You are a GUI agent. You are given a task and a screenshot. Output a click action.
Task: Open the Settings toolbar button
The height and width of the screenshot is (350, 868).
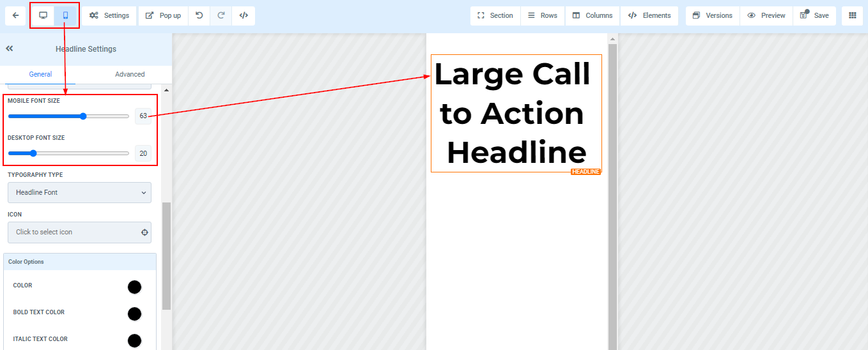click(x=109, y=15)
